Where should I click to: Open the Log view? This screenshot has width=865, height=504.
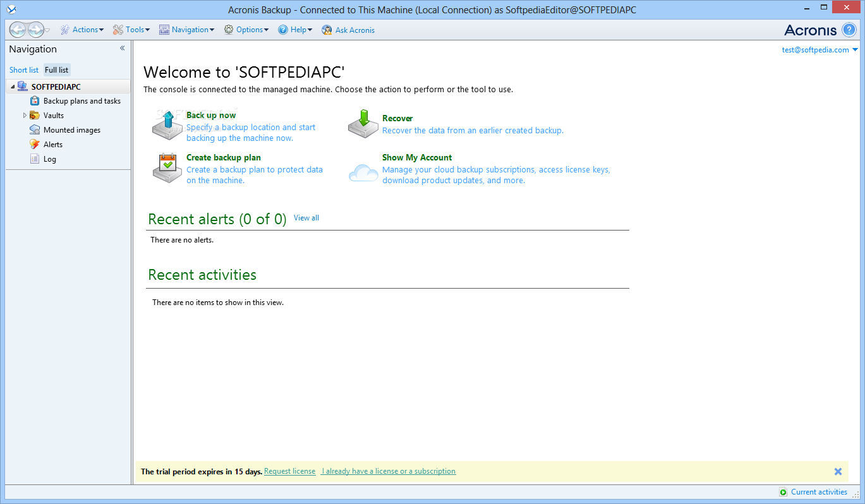click(x=50, y=159)
